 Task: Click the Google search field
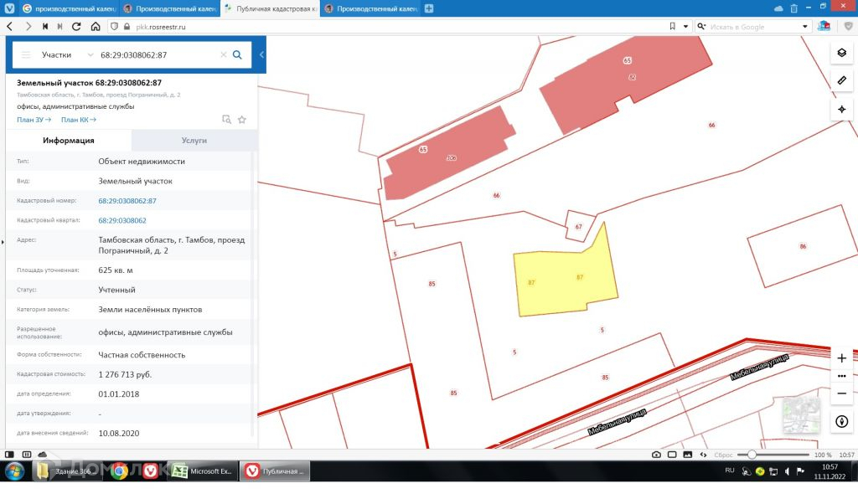coord(754,26)
